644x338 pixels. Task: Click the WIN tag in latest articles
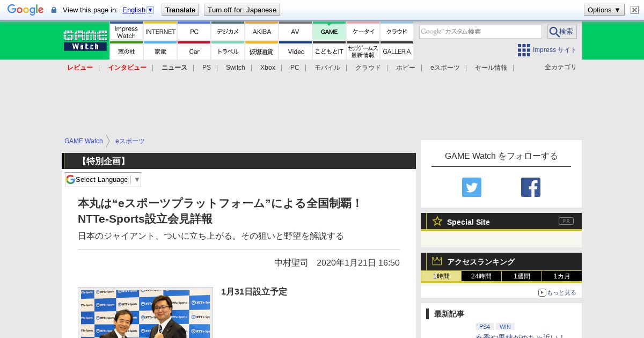pos(505,327)
